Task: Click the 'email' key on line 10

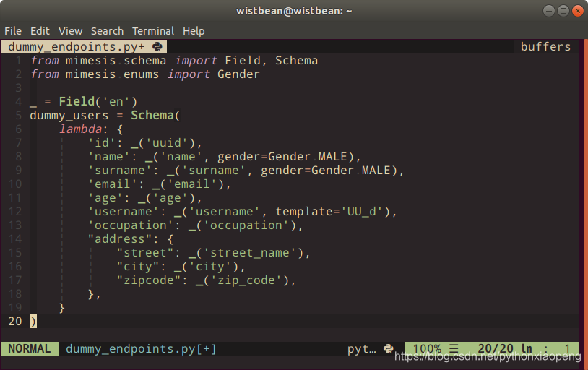Action: (113, 184)
